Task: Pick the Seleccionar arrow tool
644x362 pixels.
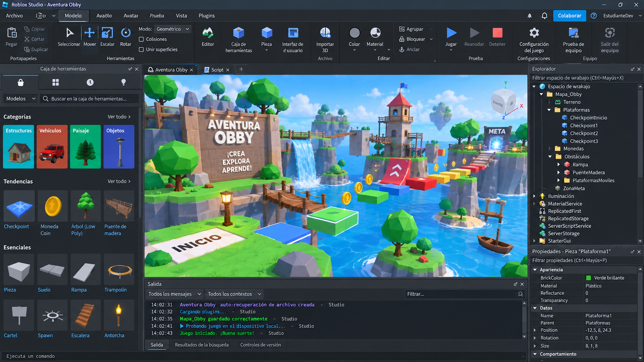Action: (69, 37)
